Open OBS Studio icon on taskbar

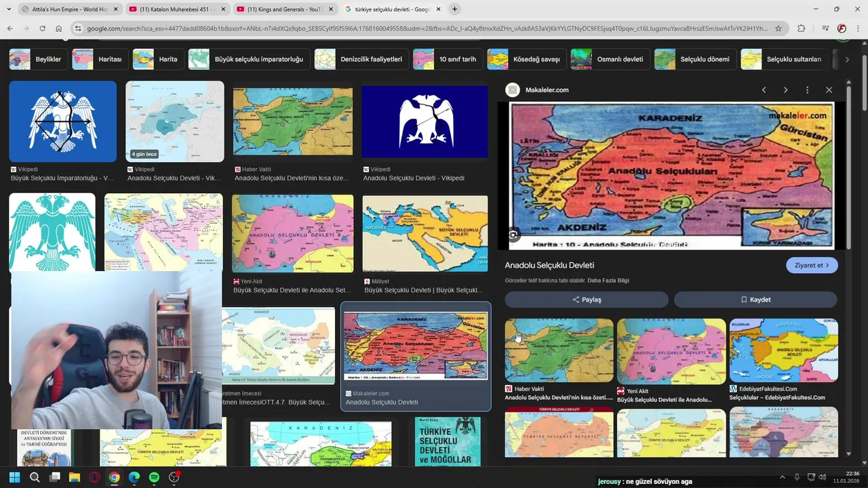coord(174,477)
